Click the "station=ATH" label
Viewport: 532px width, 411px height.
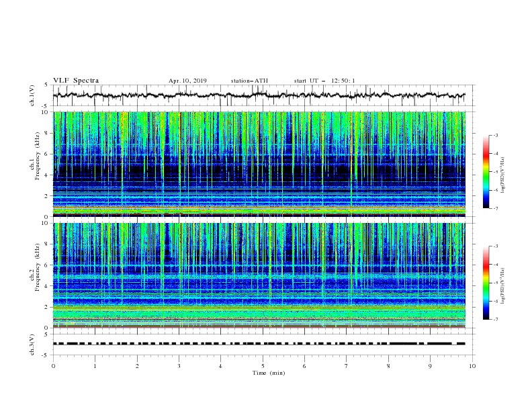(x=249, y=81)
